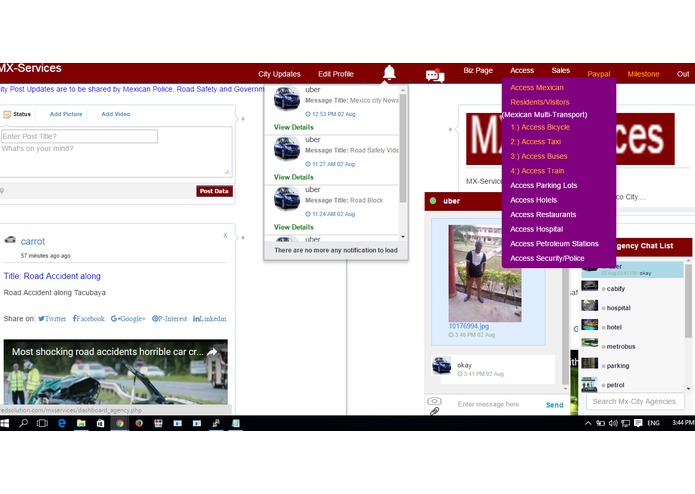
Task: Open the chat messages icon in the navbar
Action: point(435,75)
